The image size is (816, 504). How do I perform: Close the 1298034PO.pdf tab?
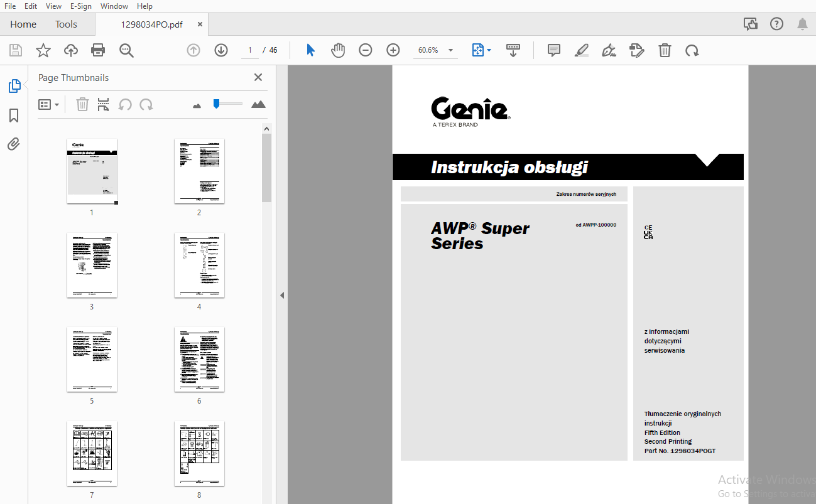[x=200, y=24]
